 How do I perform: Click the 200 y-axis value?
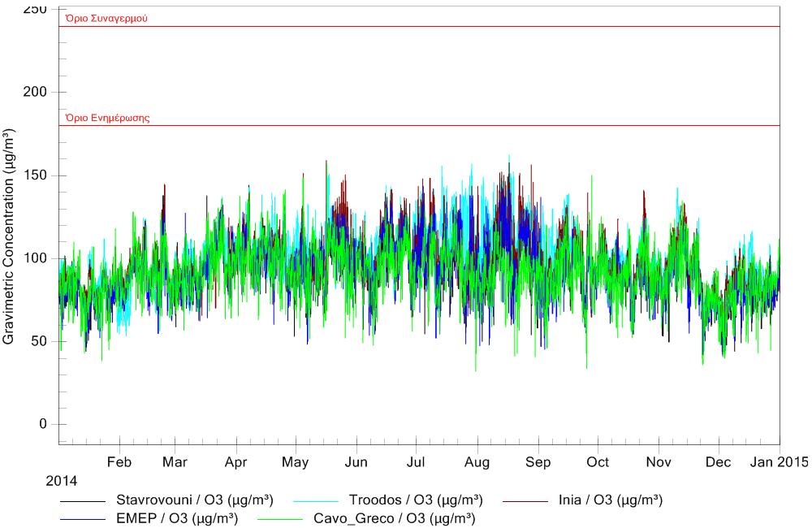pos(35,93)
